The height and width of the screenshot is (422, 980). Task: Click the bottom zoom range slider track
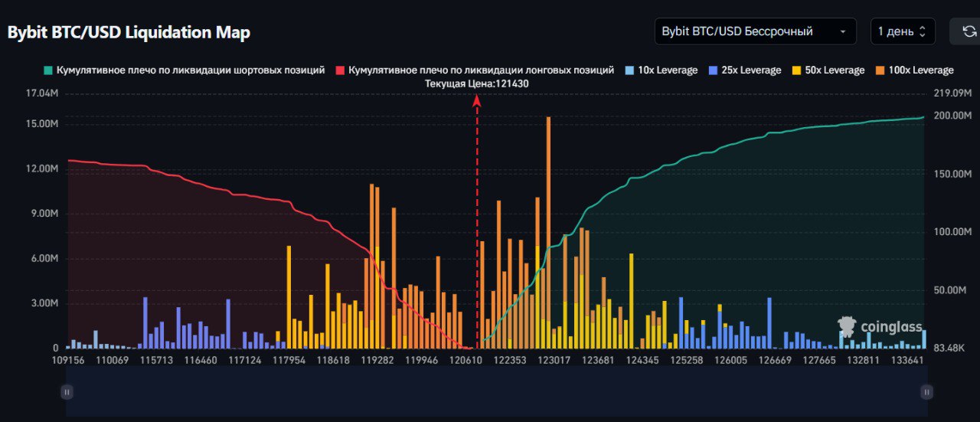point(496,392)
